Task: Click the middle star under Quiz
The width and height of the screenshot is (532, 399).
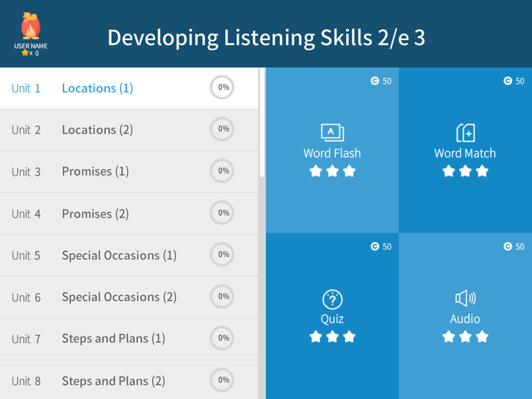Action: pyautogui.click(x=332, y=337)
